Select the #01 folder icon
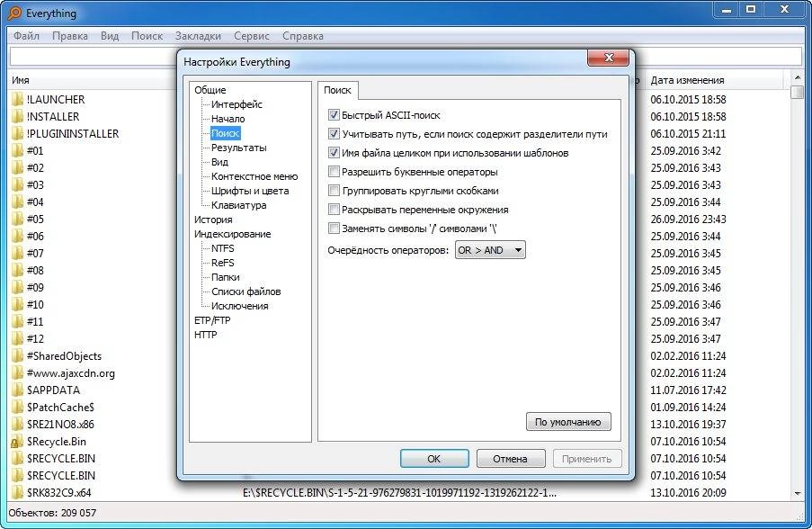This screenshot has height=529, width=812. (x=18, y=150)
